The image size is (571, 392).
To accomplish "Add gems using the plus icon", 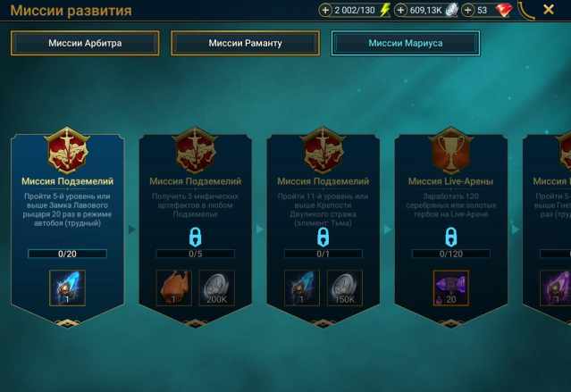I will tap(467, 10).
